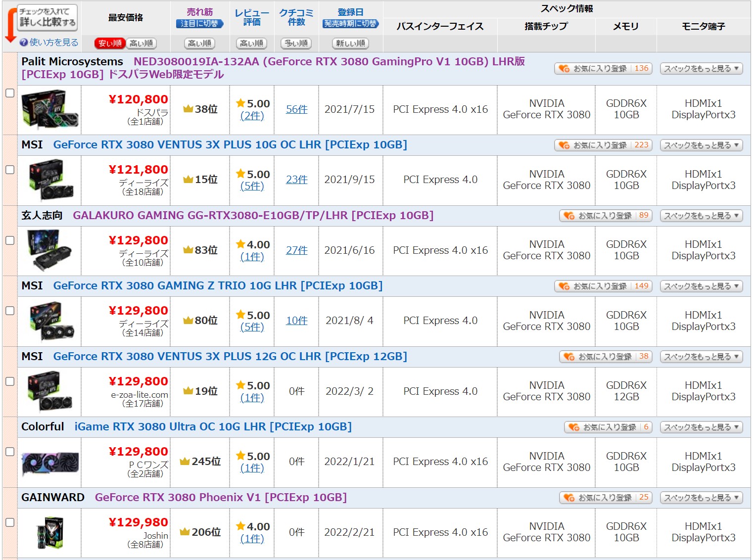Click the favorite button for GALAKURO GAMING
This screenshot has height=560, width=756.
point(606,216)
